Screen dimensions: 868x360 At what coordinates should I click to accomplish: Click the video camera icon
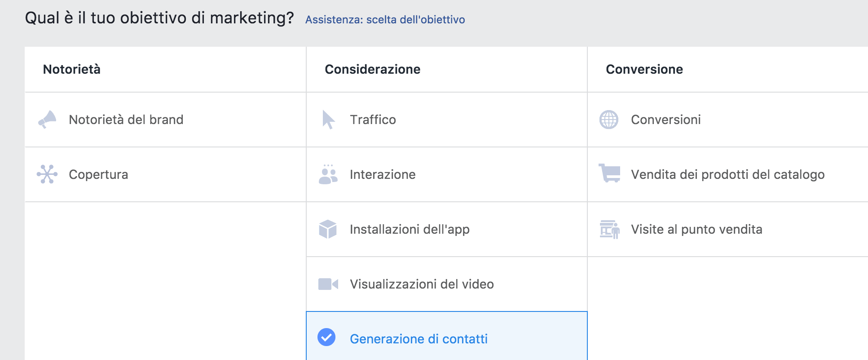328,284
